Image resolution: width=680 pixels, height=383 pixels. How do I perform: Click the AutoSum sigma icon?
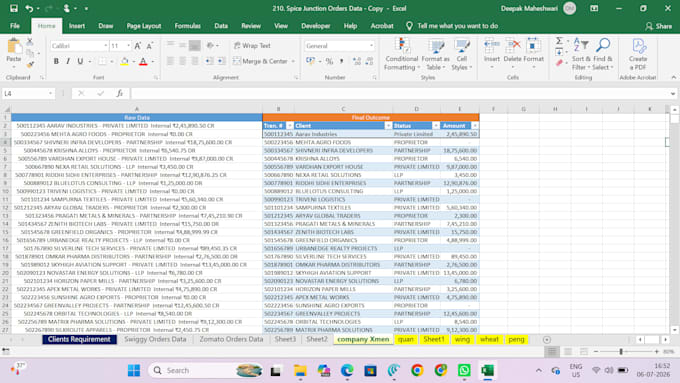[559, 41]
